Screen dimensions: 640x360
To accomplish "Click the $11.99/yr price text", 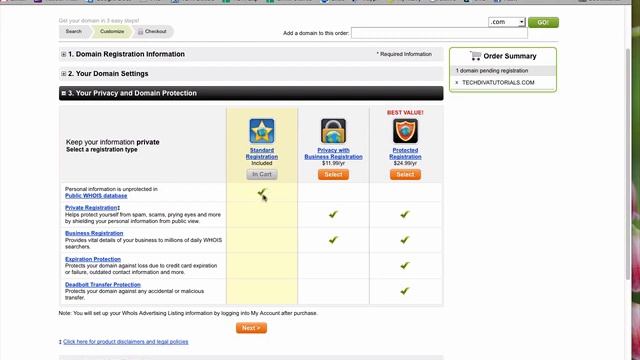I will coord(333,163).
